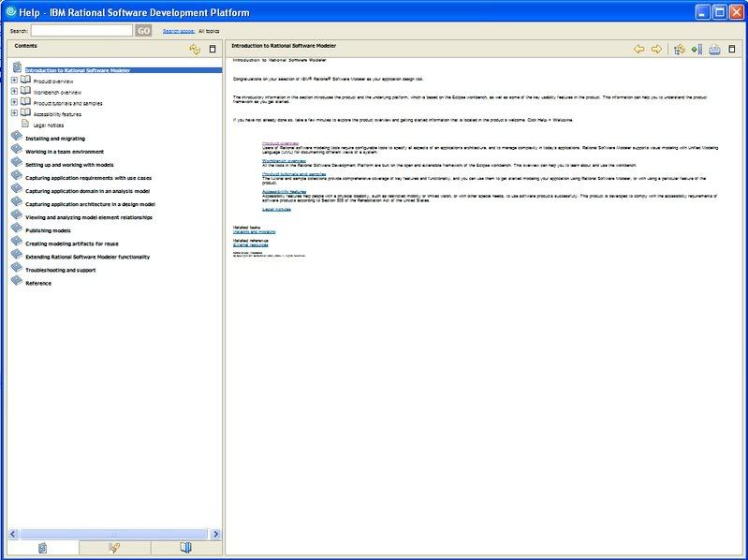Click left arrow of Contents horizontal scrollbar
748x560 pixels.
pos(13,534)
